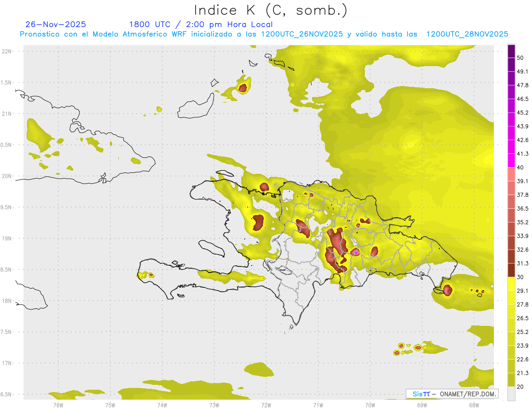Click the "22N" latitude label
Viewport: 532px width, 411px height.
tap(7, 51)
